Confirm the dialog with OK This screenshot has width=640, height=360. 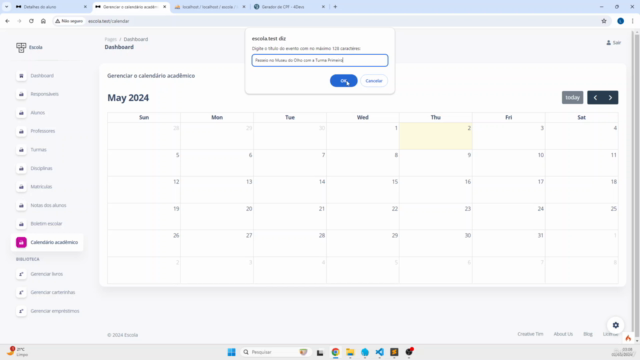343,81
